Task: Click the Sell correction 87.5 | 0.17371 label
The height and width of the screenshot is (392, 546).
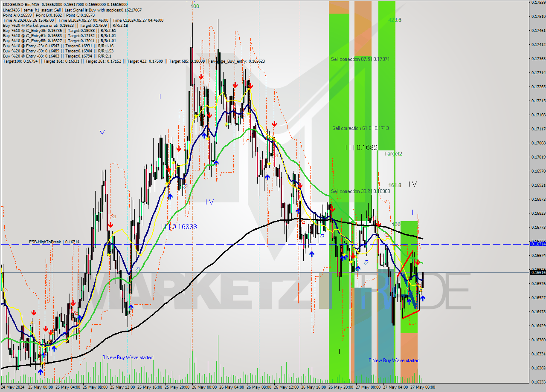Action: 360,59
